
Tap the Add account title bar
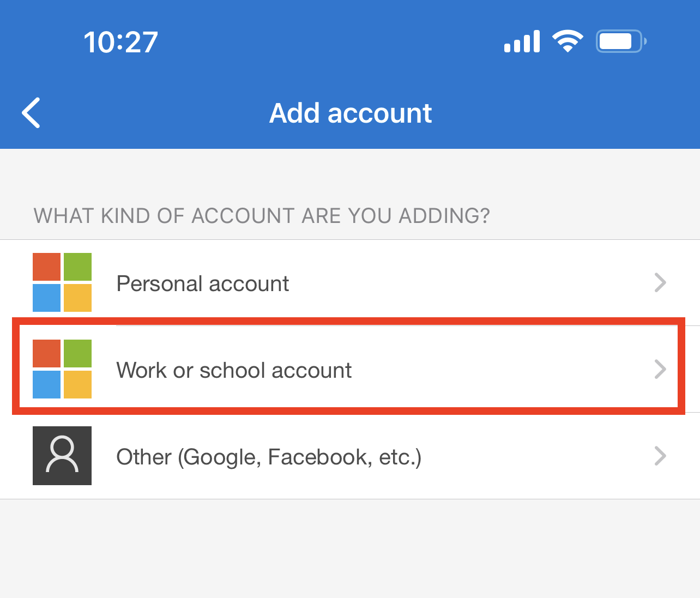(x=350, y=113)
